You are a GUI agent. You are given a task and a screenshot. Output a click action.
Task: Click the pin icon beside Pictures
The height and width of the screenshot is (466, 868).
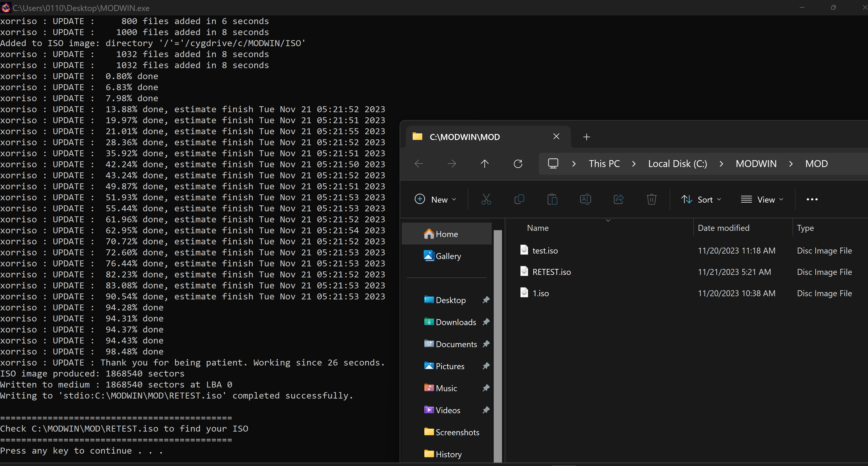tap(486, 366)
